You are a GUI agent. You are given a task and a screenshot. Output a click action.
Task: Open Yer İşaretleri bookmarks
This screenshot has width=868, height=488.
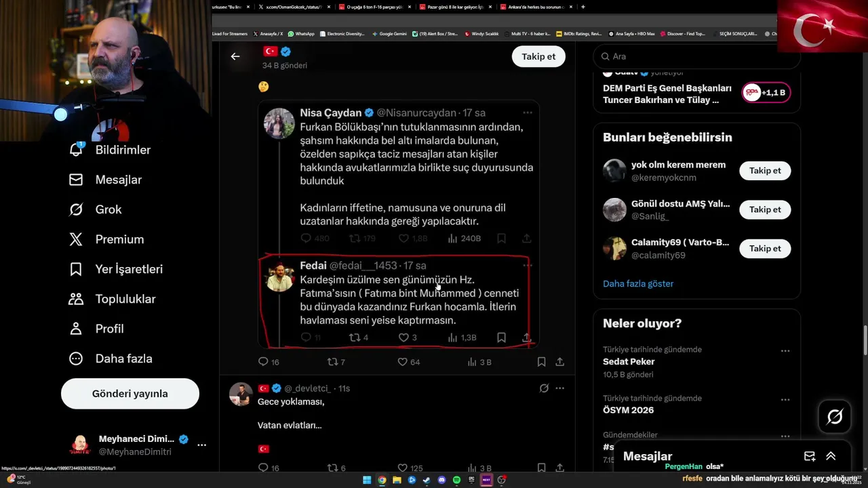click(x=116, y=269)
